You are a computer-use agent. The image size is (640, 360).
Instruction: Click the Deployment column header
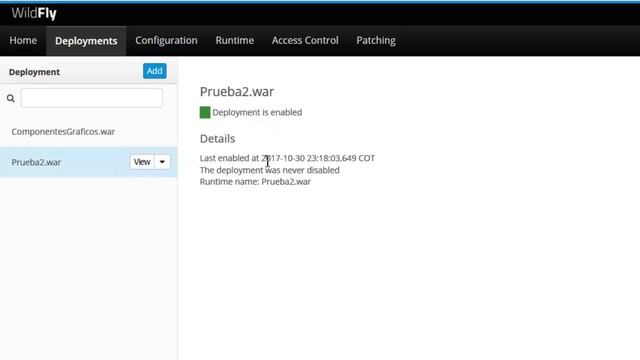[x=34, y=72]
